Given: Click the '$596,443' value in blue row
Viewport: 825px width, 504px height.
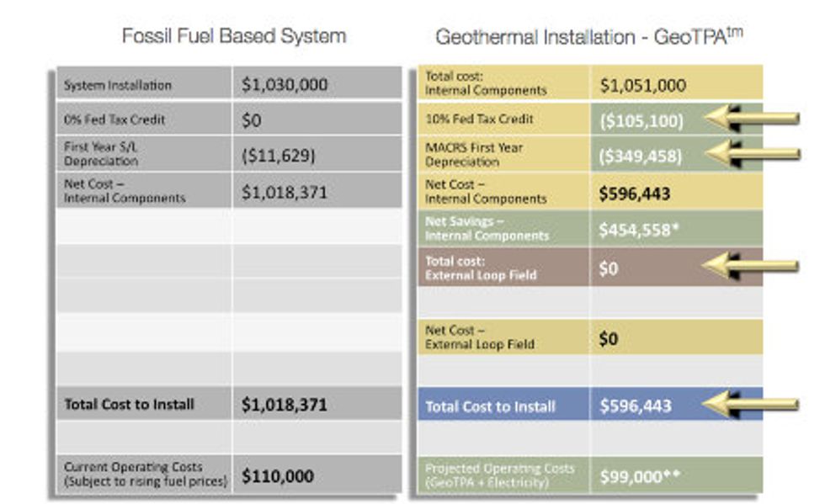Looking at the screenshot, I should click(636, 406).
